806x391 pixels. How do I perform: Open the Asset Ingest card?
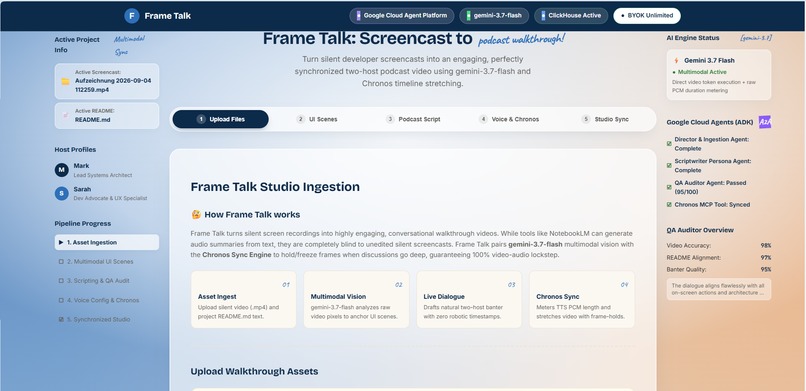[244, 300]
